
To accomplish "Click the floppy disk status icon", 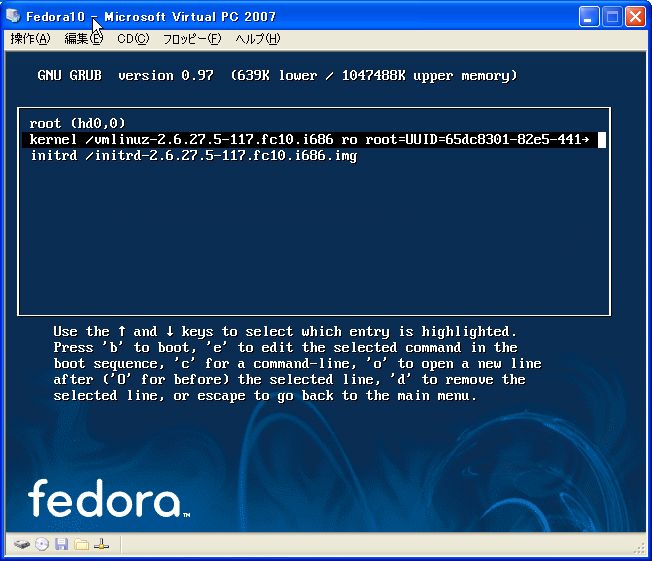I will tap(62, 544).
